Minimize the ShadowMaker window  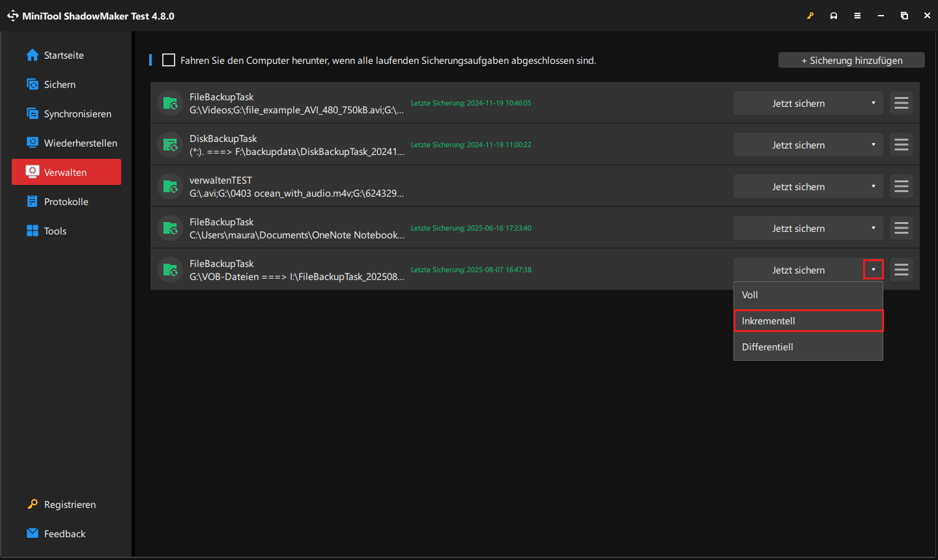click(x=881, y=16)
